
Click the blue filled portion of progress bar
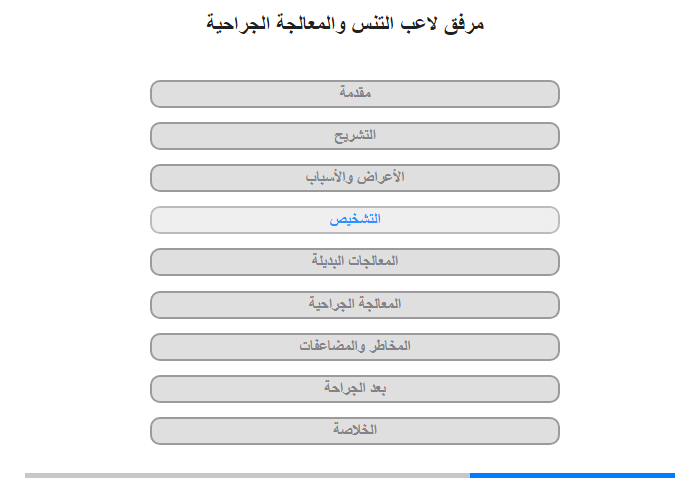coord(572,476)
